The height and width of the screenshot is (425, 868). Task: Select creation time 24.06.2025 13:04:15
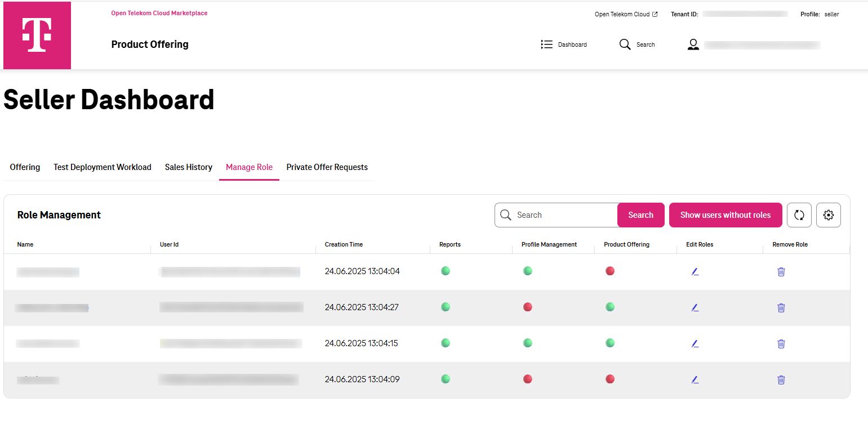click(x=362, y=343)
